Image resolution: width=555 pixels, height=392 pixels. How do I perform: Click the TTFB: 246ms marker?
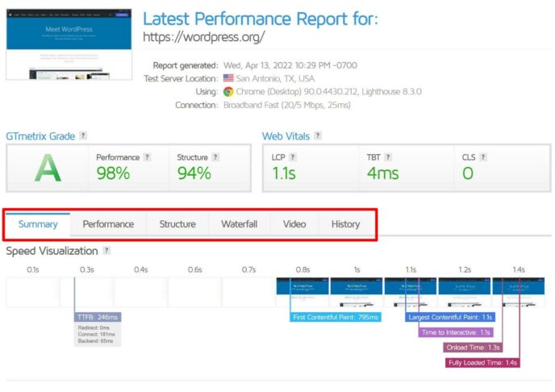pos(98,317)
